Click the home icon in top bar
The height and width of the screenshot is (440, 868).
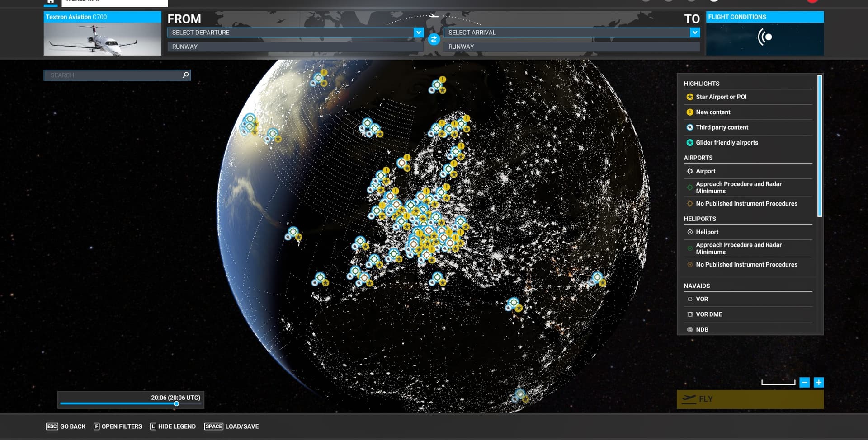click(x=51, y=2)
